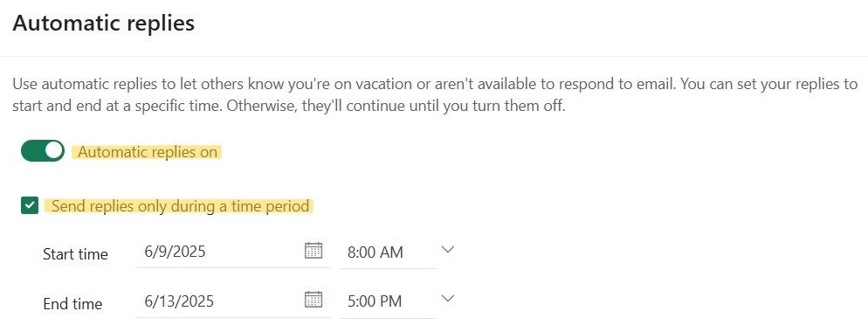This screenshot has height=325, width=868.
Task: Click the 6/13/2025 end date field
Action: [x=233, y=301]
